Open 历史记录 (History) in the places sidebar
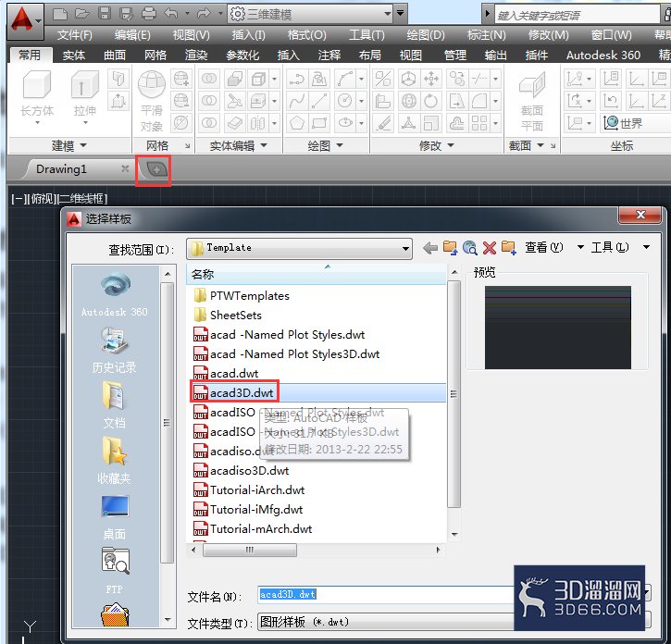 tap(115, 351)
